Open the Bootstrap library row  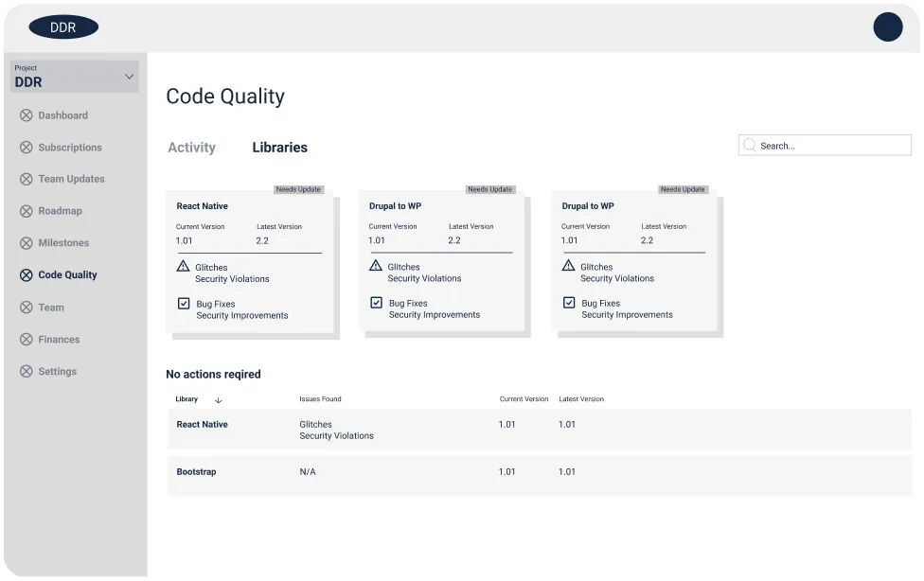[196, 472]
